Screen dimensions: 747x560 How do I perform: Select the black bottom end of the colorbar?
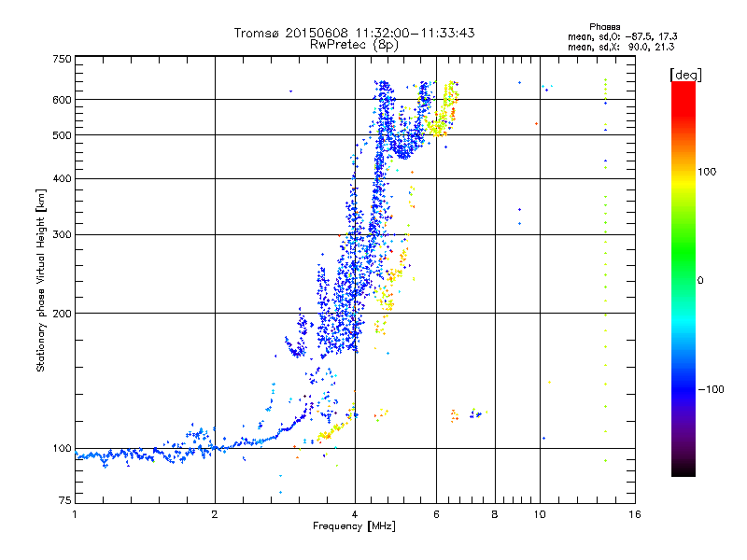[x=683, y=472]
